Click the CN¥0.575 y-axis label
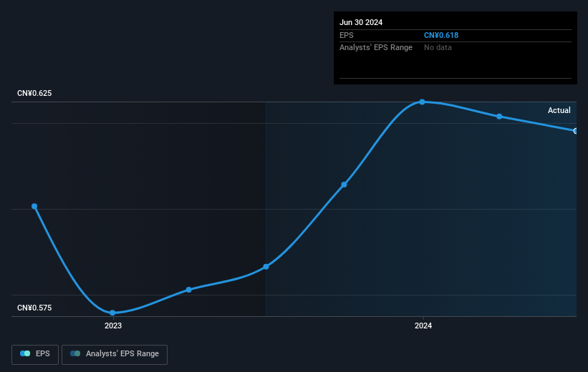This screenshot has height=372, width=588. click(34, 308)
